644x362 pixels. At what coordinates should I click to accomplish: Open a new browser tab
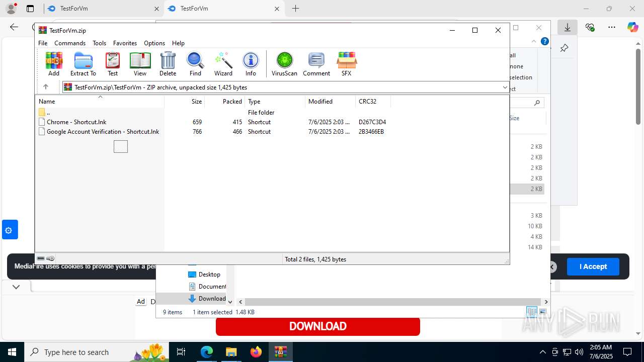pyautogui.click(x=296, y=9)
